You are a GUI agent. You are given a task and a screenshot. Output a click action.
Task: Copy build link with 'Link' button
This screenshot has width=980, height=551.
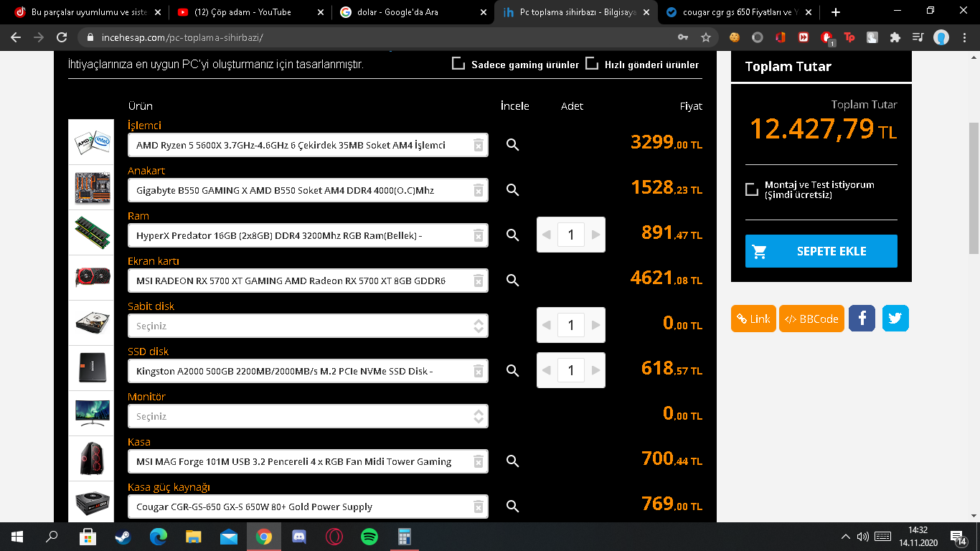(753, 319)
